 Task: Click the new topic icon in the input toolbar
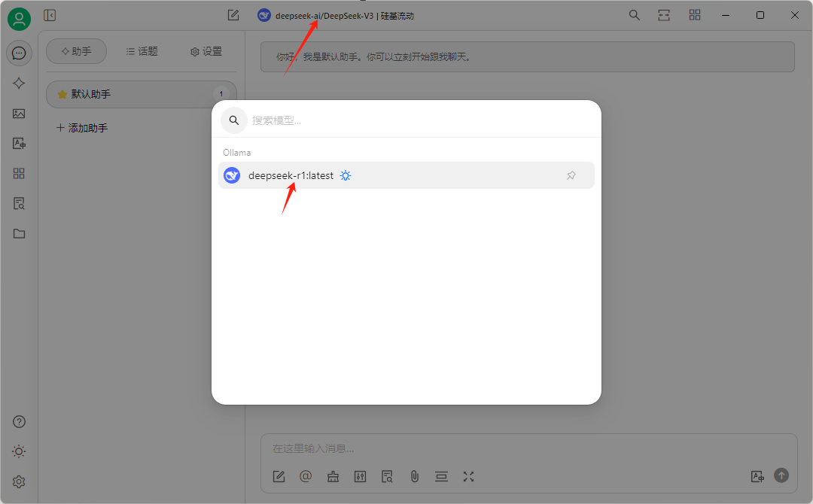279,477
